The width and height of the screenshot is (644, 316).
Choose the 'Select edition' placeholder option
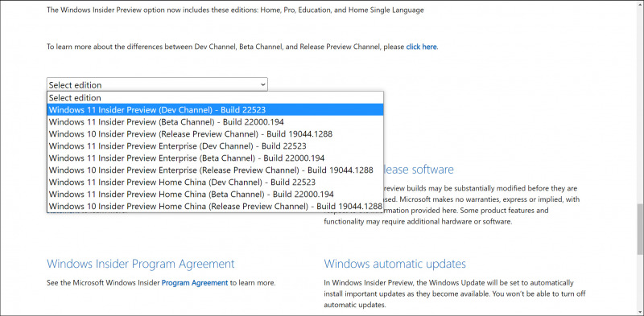[215, 97]
